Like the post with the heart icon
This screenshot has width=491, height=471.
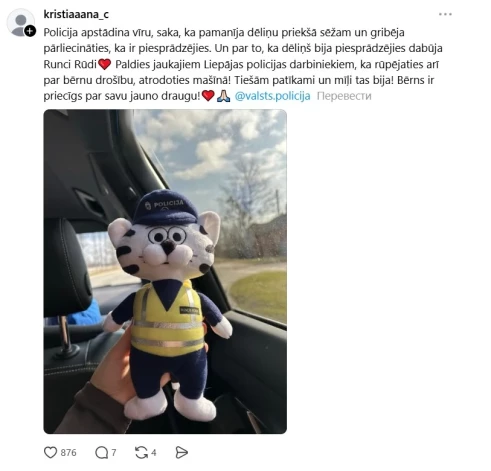click(50, 452)
